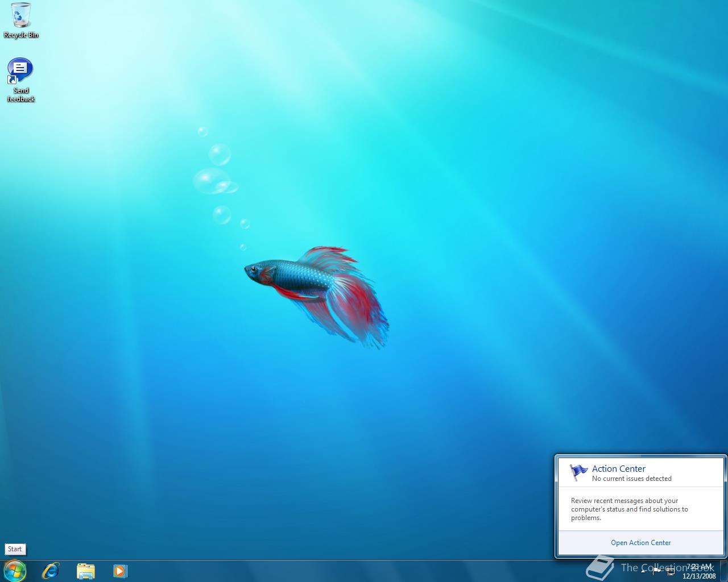Launch Windows Media Player from the taskbar
The height and width of the screenshot is (582, 728).
[120, 571]
